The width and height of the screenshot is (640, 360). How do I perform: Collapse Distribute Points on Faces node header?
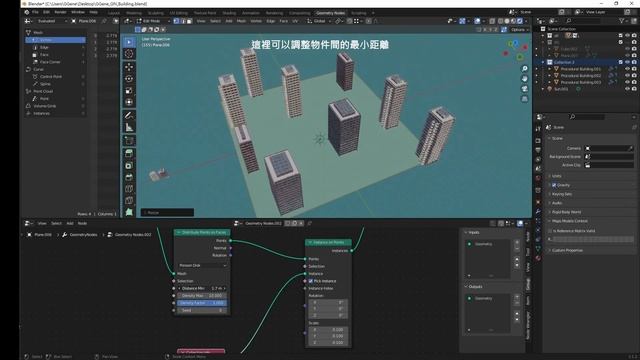179,232
